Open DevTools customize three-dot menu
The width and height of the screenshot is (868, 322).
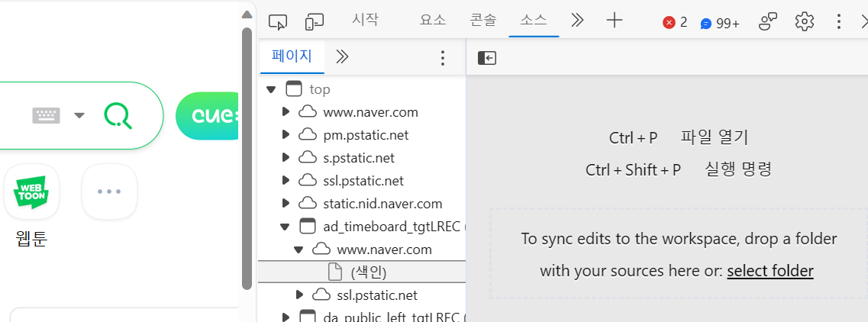point(839,21)
